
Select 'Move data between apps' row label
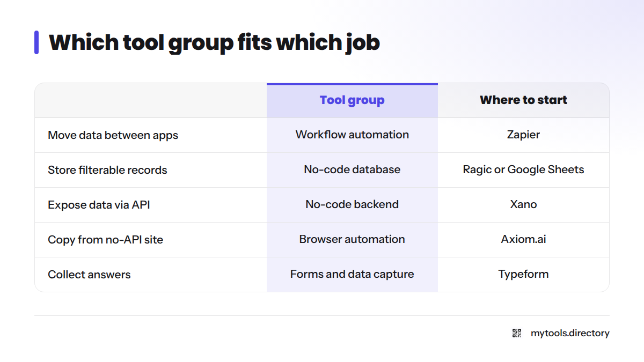[113, 135]
